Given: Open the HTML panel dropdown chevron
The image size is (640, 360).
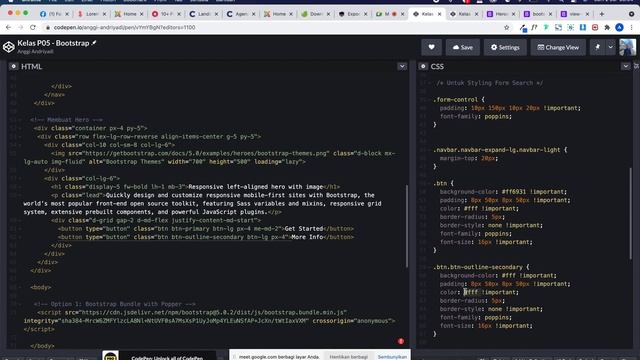Looking at the screenshot, I should 402,66.
